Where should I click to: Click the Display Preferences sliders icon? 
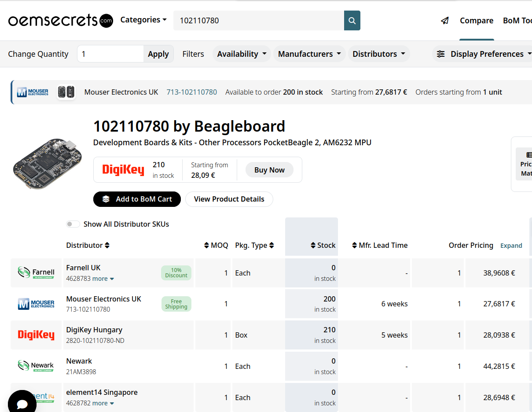(440, 54)
